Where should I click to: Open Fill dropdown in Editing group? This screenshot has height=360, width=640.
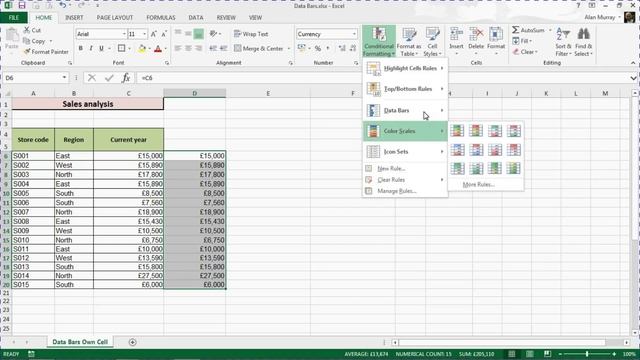click(x=522, y=41)
